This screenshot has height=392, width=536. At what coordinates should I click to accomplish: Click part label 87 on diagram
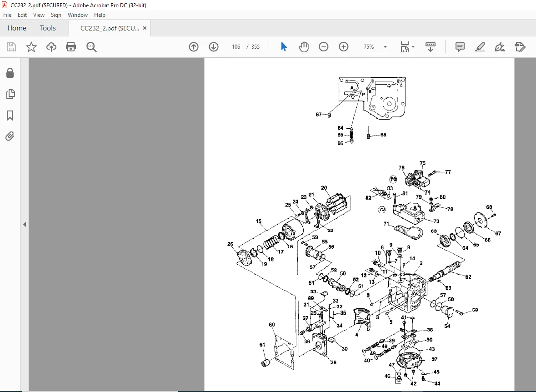319,115
